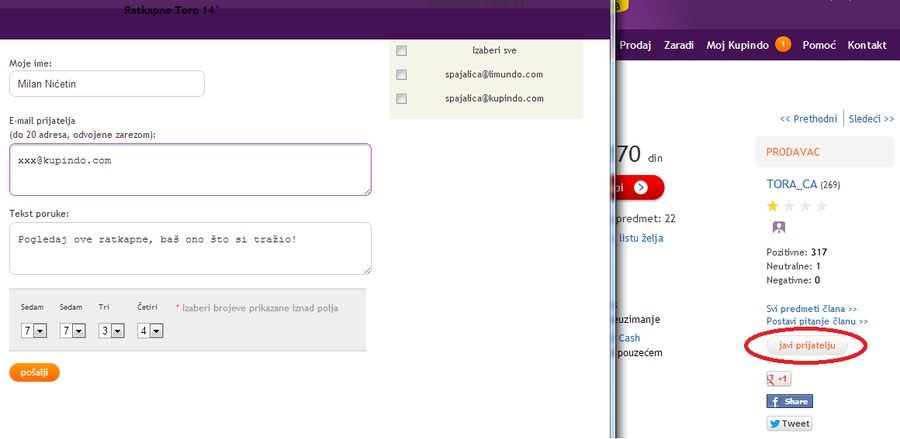The width and height of the screenshot is (900, 439).
Task: Tick the spajalica@limundo.com checkbox
Action: [x=401, y=75]
